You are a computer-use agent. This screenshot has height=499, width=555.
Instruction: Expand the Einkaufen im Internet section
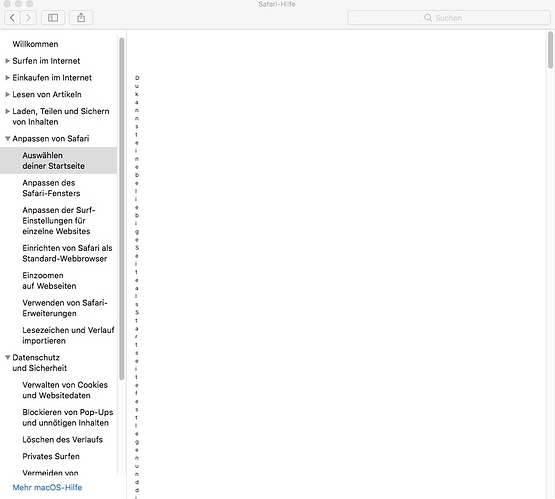(7, 78)
